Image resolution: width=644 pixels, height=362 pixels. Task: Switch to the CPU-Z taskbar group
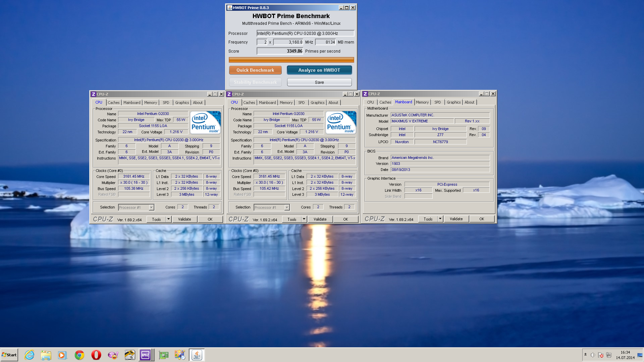(x=146, y=355)
